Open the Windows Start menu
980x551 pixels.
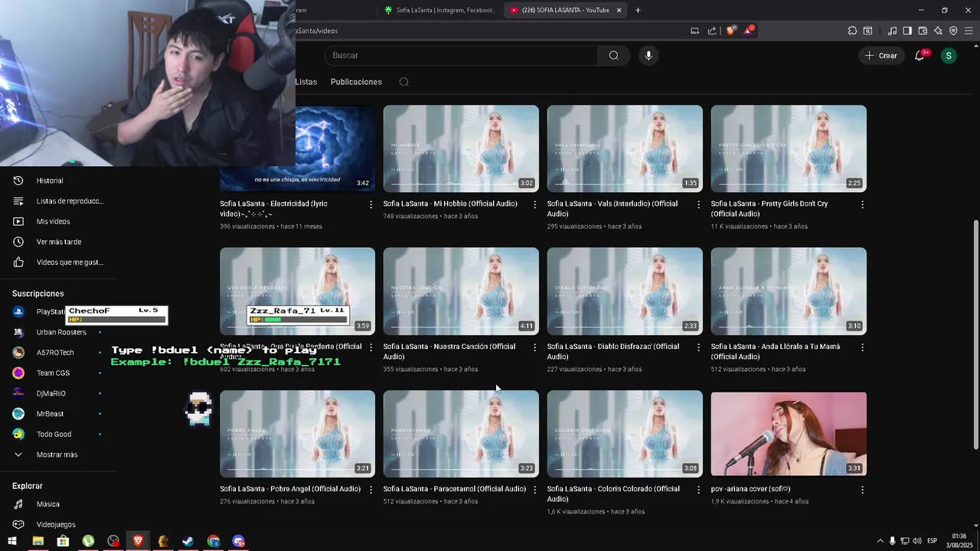click(x=12, y=541)
